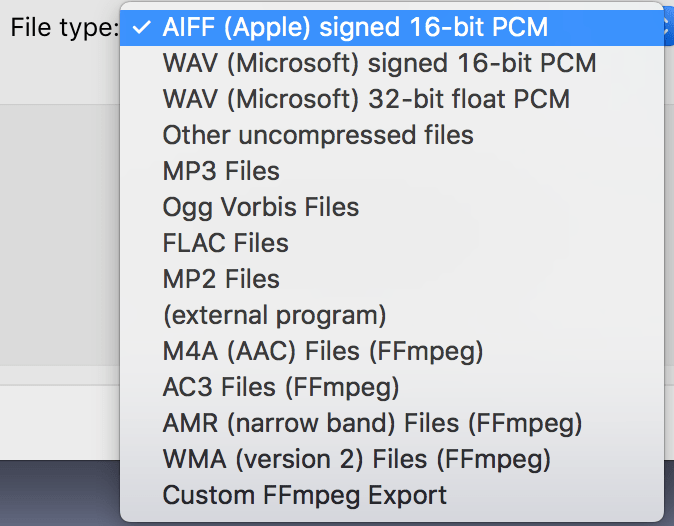Choose M4A (AAC) Files (FFmpeg)

pyautogui.click(x=323, y=351)
